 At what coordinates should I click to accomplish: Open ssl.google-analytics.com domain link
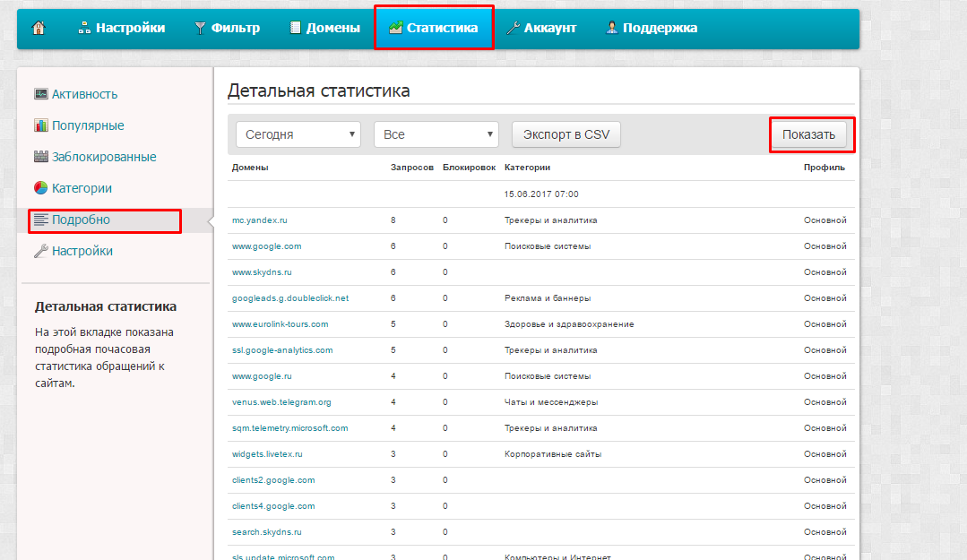pyautogui.click(x=282, y=349)
